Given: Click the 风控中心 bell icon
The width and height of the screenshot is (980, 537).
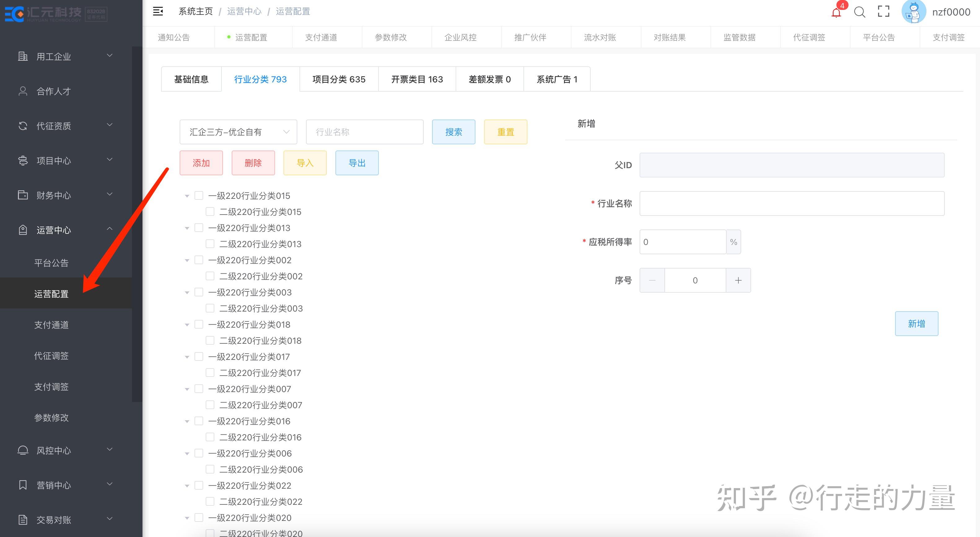Looking at the screenshot, I should click(x=23, y=451).
